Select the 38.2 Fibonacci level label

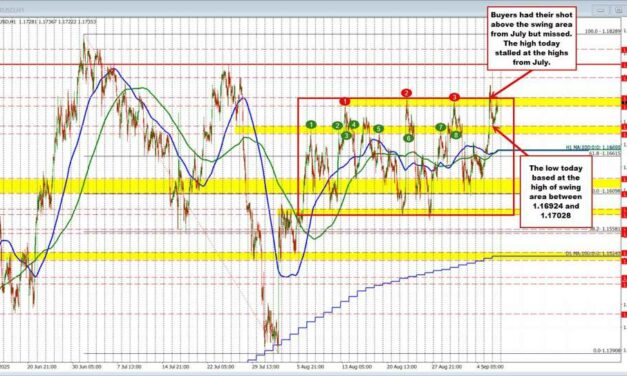click(x=605, y=229)
